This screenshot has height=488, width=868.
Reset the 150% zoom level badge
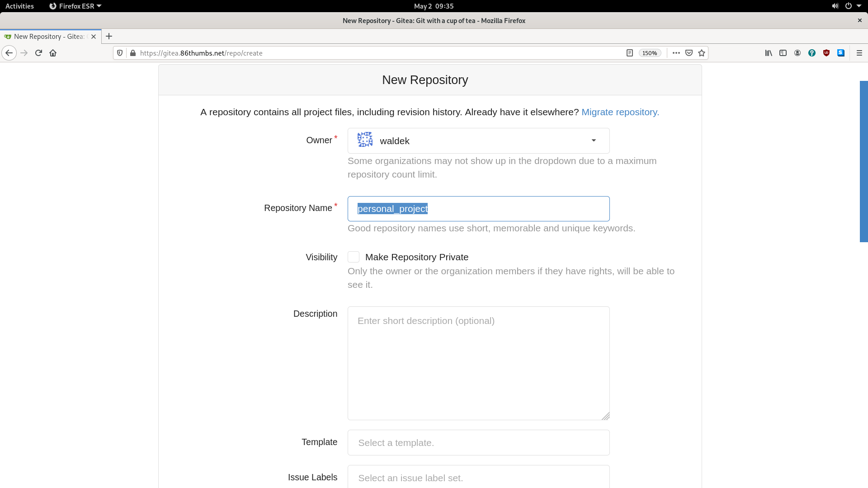650,53
